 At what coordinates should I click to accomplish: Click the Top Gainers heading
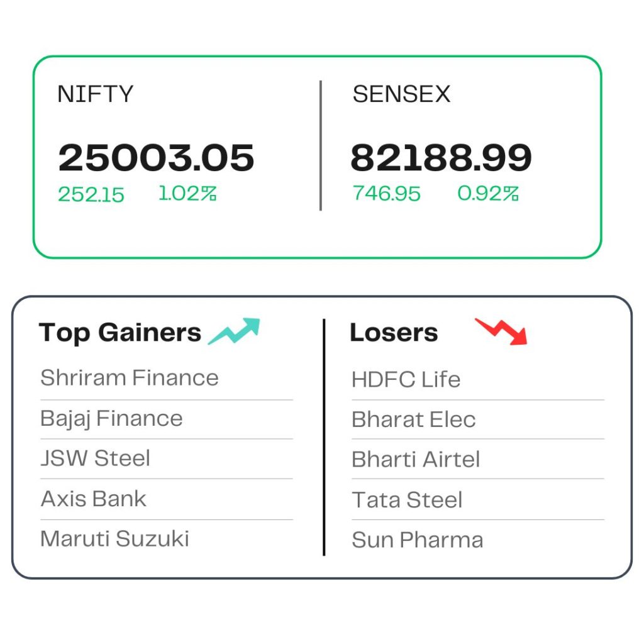[x=120, y=332]
